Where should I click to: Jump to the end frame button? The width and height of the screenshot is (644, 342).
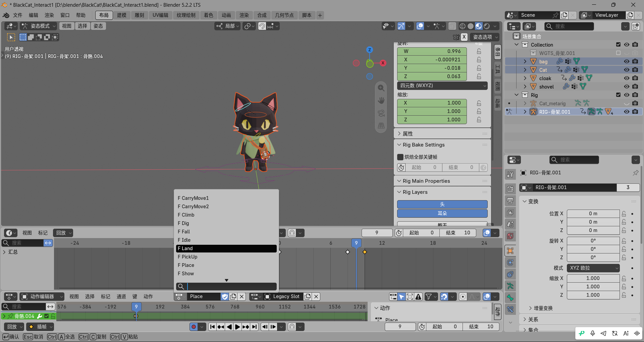click(x=255, y=327)
